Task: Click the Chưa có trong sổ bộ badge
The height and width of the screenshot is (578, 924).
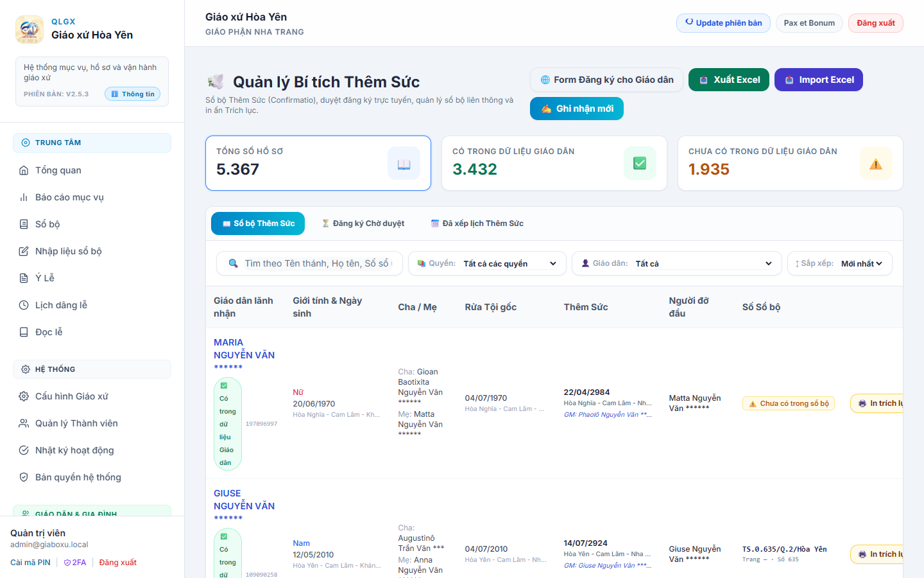Action: [x=789, y=403]
